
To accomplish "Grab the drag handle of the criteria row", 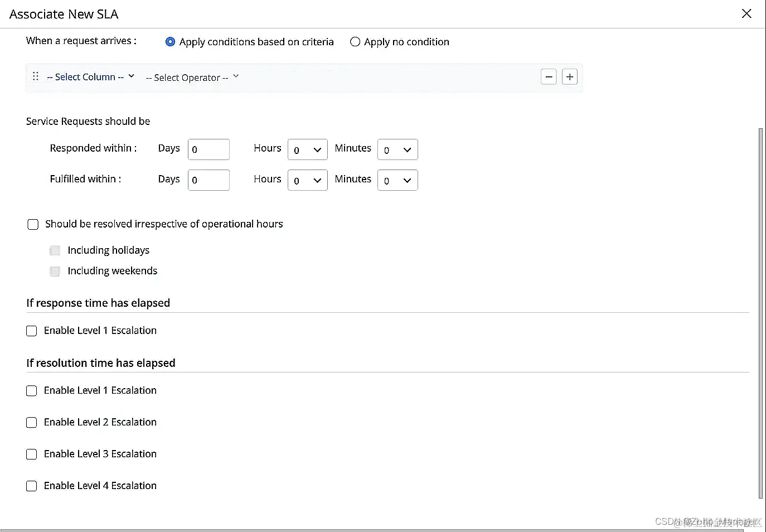I will click(36, 76).
